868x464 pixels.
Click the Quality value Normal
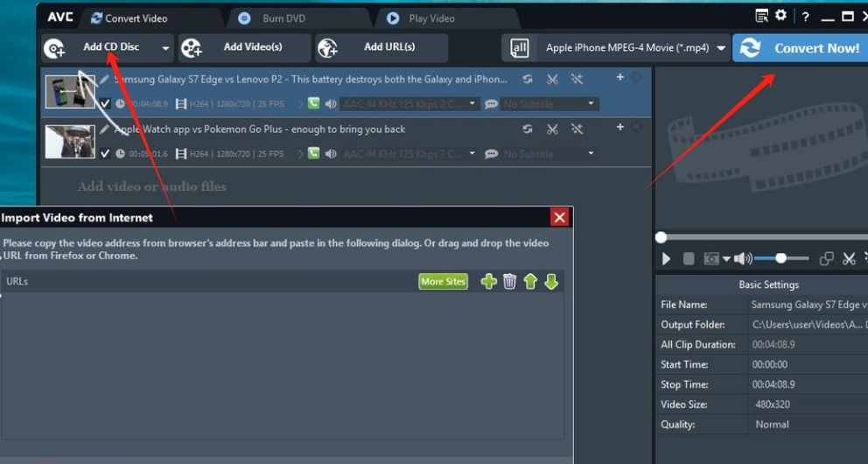pyautogui.click(x=773, y=424)
